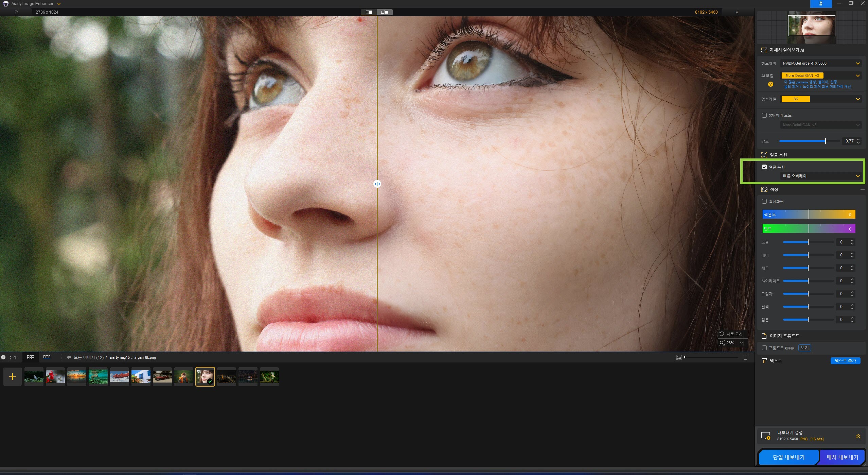Switch to the split-slider compare view icon

[x=369, y=12]
